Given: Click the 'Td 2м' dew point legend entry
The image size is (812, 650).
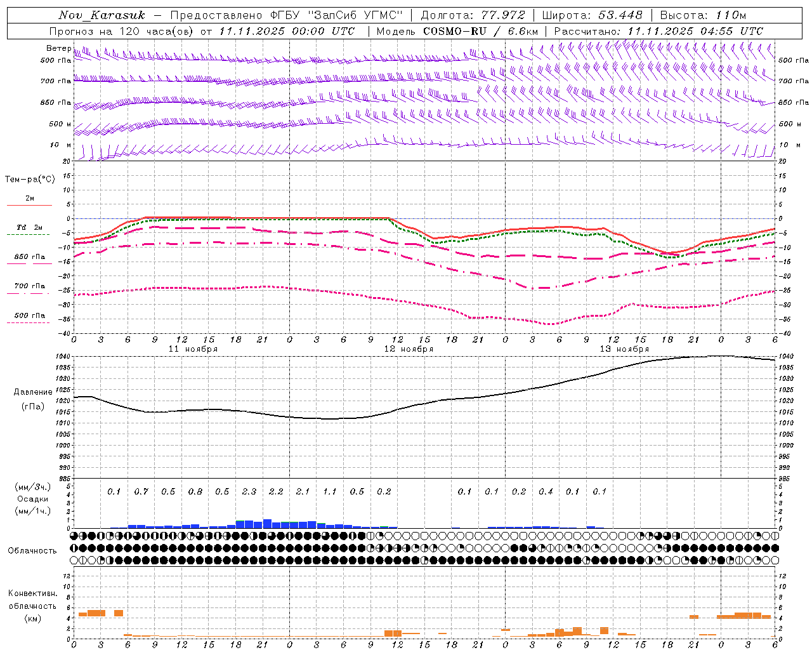Looking at the screenshot, I should click(29, 227).
